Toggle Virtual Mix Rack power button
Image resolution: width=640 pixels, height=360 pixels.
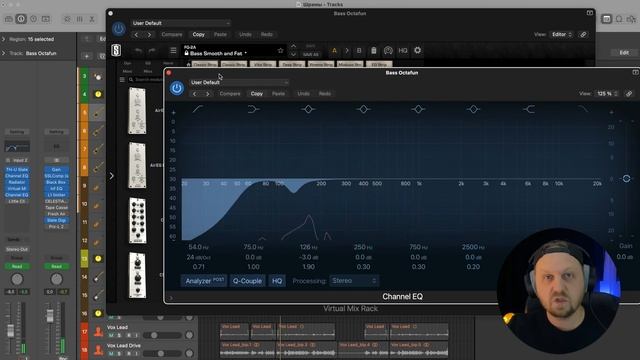(119, 29)
